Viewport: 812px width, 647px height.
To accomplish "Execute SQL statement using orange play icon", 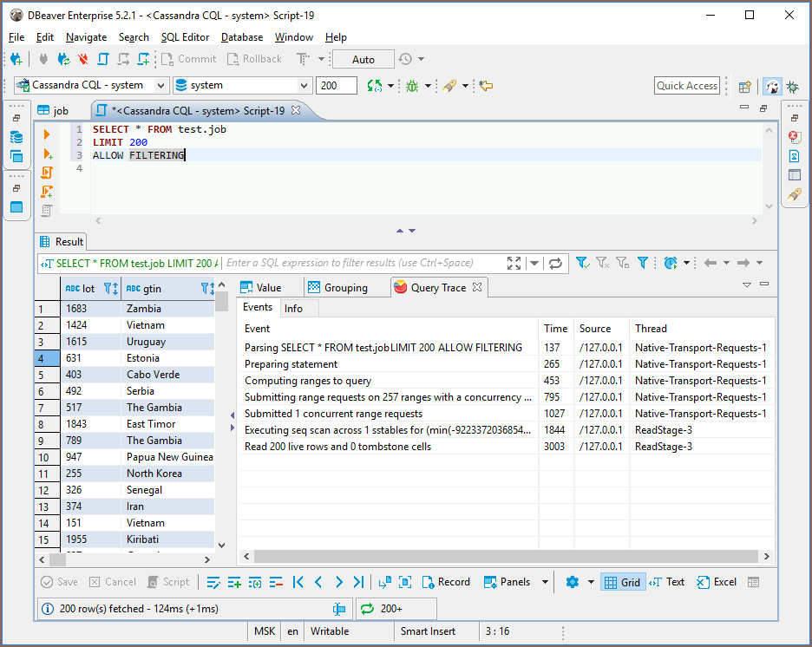I will point(47,134).
